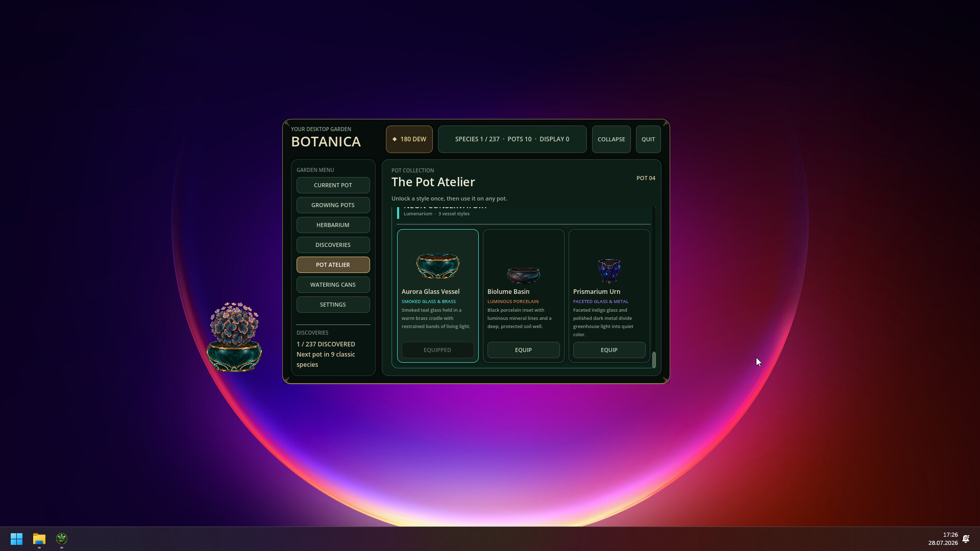Click the Equipped button on Aurora Glass Vessel
The image size is (980, 551).
click(x=437, y=350)
